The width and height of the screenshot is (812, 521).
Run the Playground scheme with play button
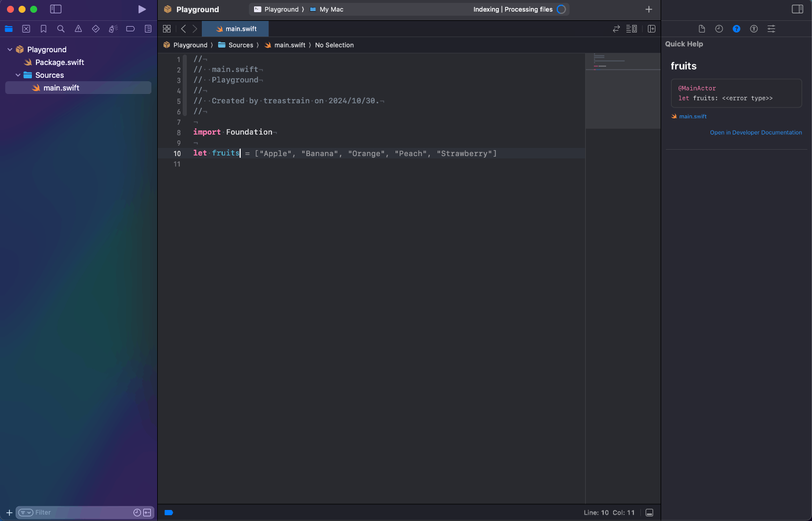click(x=142, y=9)
